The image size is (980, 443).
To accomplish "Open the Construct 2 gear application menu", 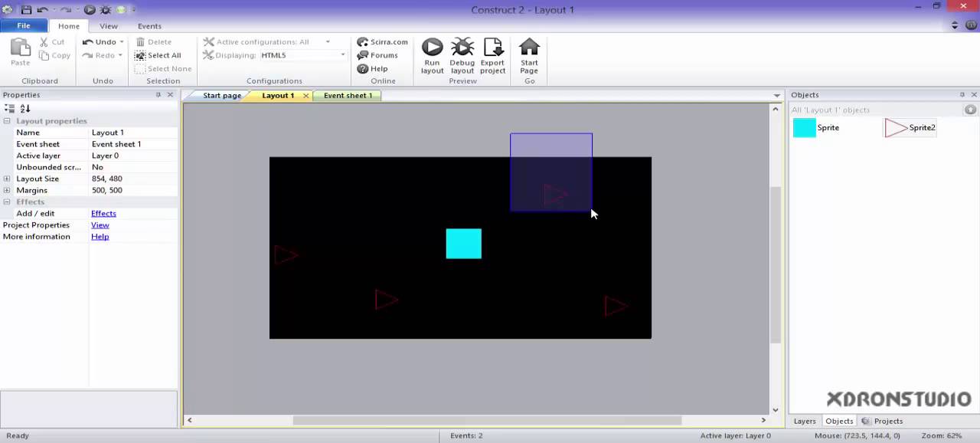I will (x=8, y=10).
